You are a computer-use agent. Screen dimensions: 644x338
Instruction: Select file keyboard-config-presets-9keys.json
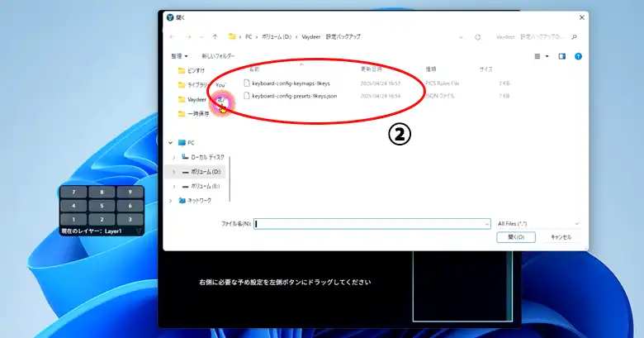[x=295, y=96]
